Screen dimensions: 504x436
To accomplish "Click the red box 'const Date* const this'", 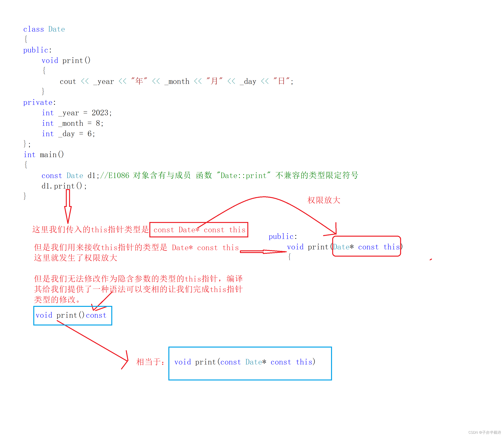I will [199, 230].
